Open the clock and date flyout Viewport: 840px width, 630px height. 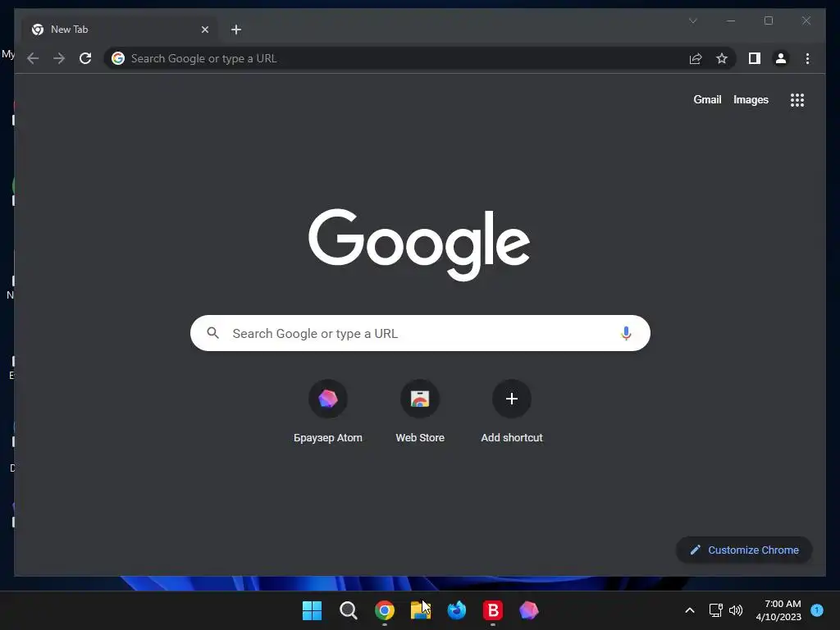[x=778, y=610]
